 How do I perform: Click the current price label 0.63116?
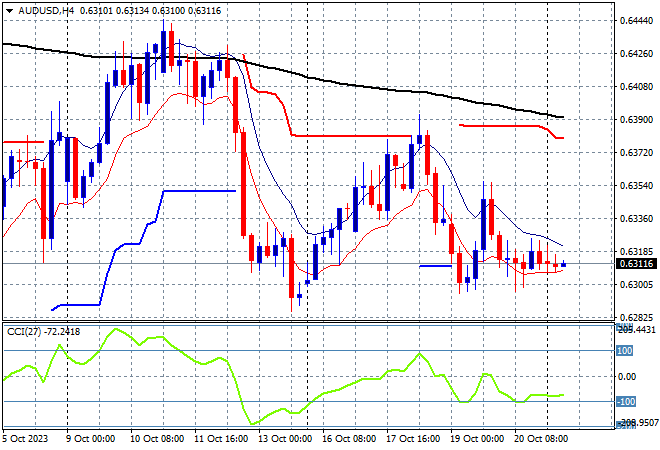[637, 264]
